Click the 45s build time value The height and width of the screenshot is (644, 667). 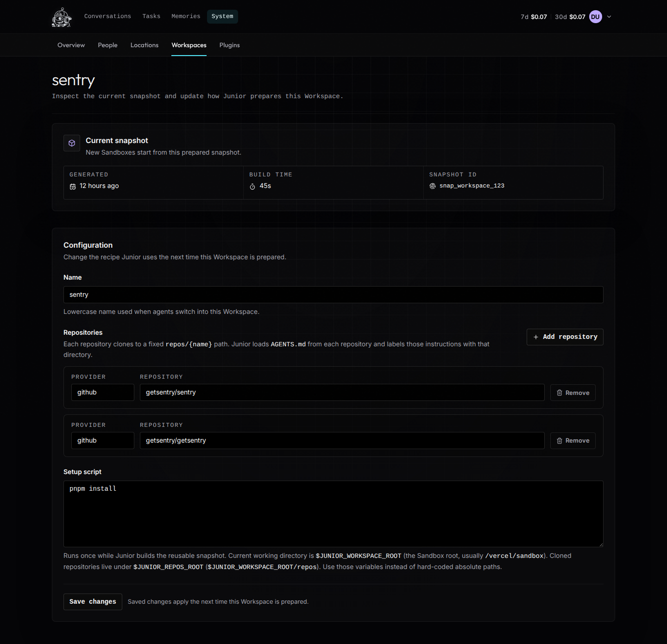click(265, 186)
